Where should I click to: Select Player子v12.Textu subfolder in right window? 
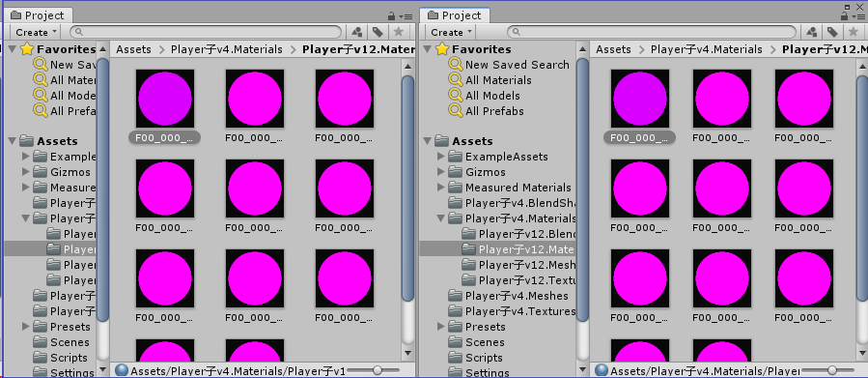(527, 280)
